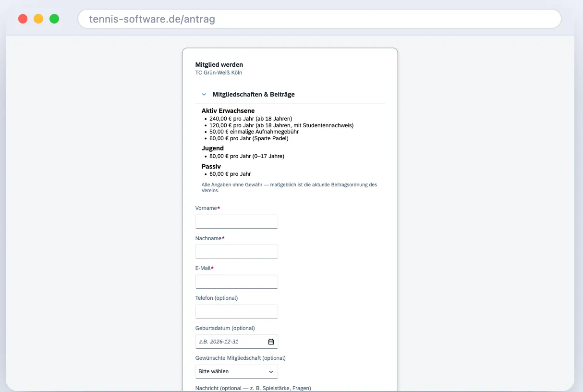
Task: Click the E-Mail input field
Action: tap(236, 282)
